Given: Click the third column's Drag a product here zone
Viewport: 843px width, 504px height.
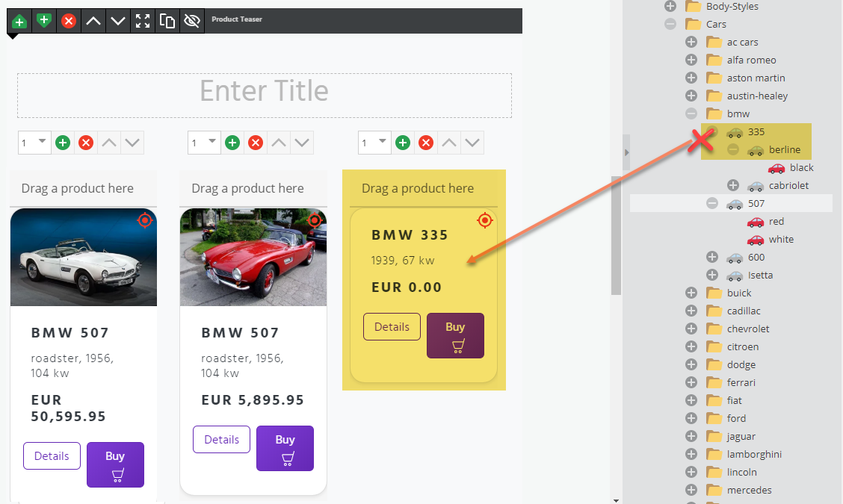Looking at the screenshot, I should 424,188.
